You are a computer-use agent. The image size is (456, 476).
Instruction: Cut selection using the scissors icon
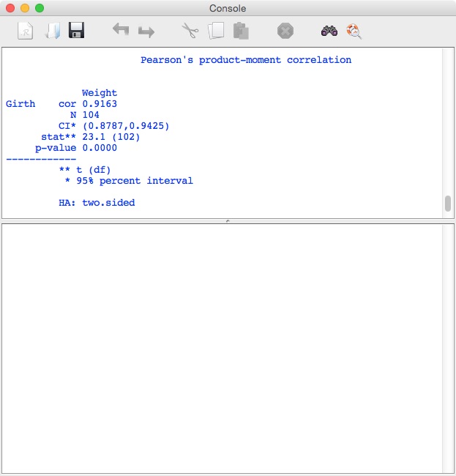point(190,31)
